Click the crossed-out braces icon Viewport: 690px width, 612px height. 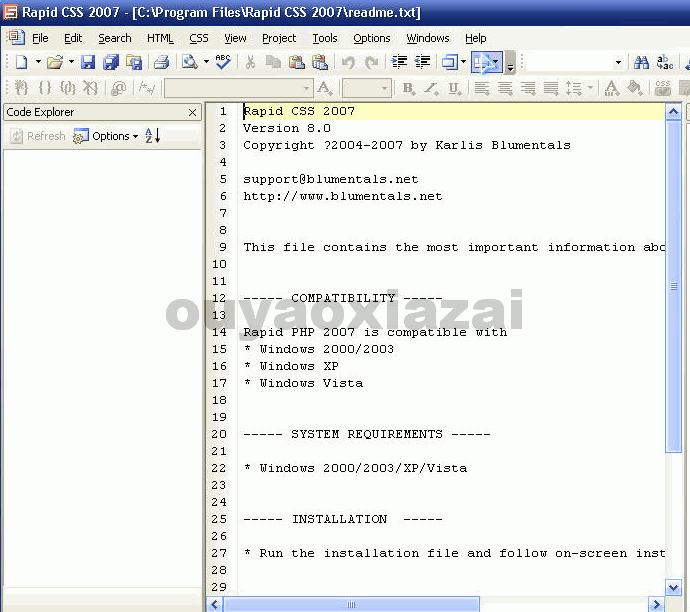(90, 88)
